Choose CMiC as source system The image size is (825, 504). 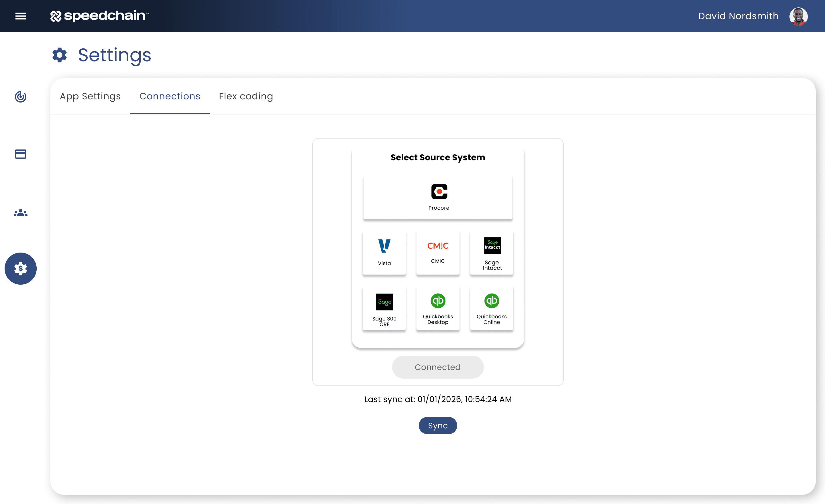[x=438, y=252]
